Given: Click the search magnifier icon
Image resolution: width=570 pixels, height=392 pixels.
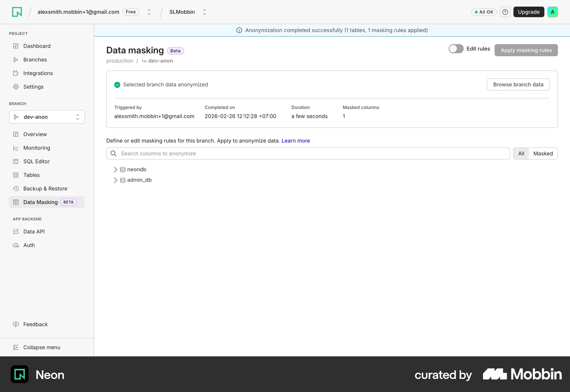Looking at the screenshot, I should click(113, 154).
